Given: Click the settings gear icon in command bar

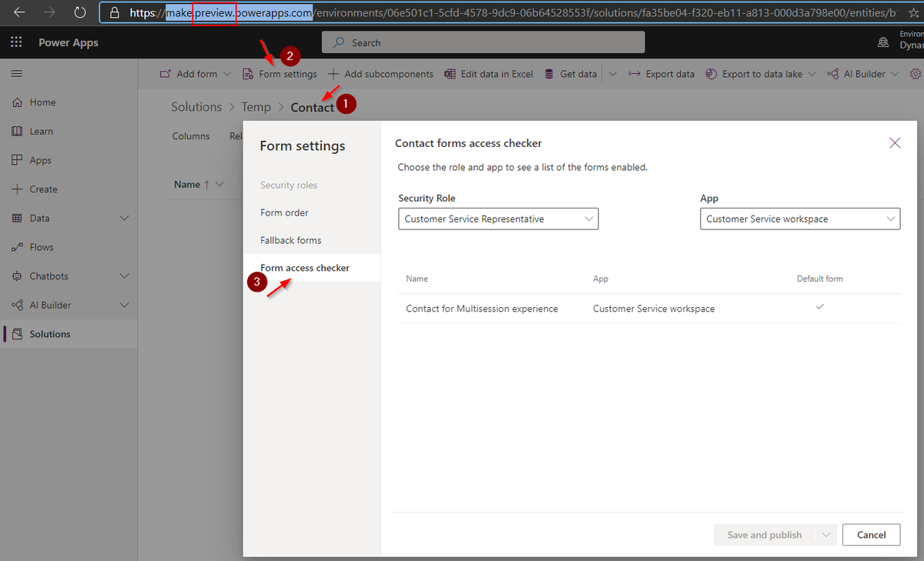Looking at the screenshot, I should [915, 74].
